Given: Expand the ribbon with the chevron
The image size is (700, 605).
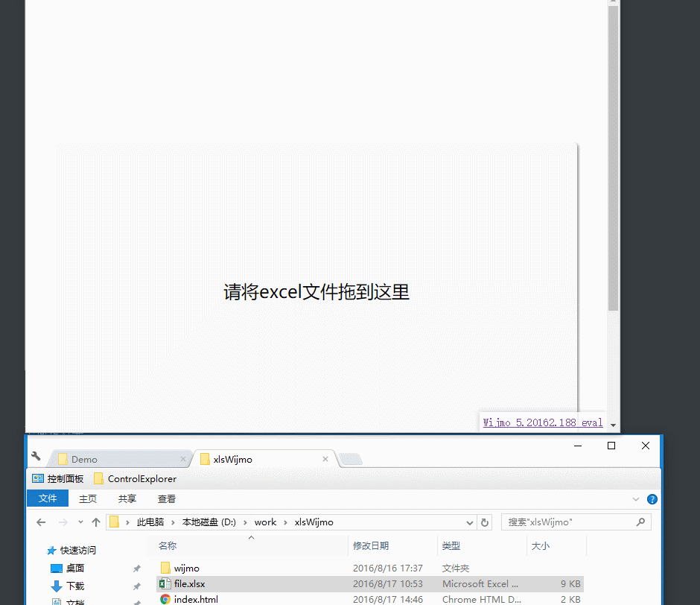Looking at the screenshot, I should coord(636,499).
